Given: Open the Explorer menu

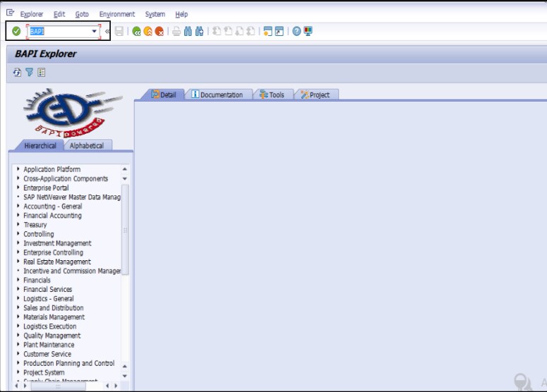Looking at the screenshot, I should point(31,14).
